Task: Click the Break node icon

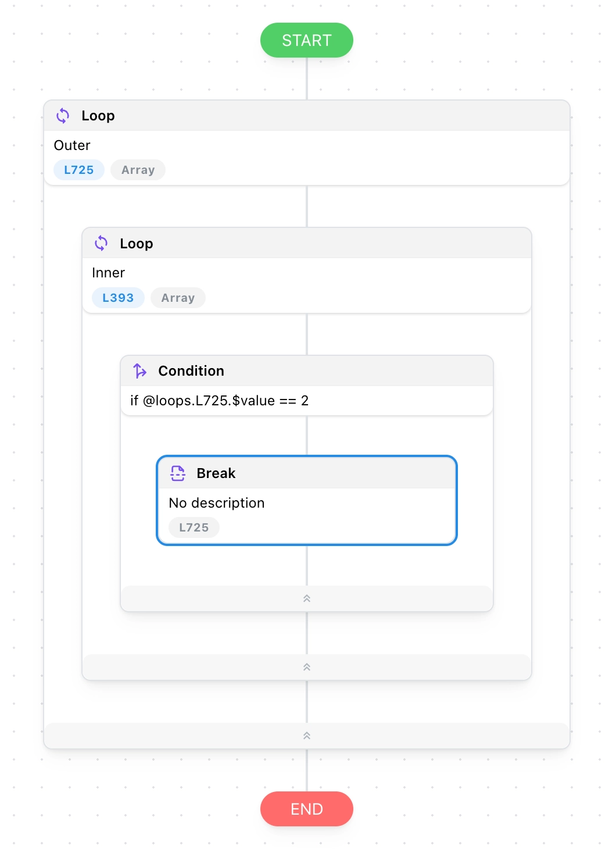Action: point(178,473)
